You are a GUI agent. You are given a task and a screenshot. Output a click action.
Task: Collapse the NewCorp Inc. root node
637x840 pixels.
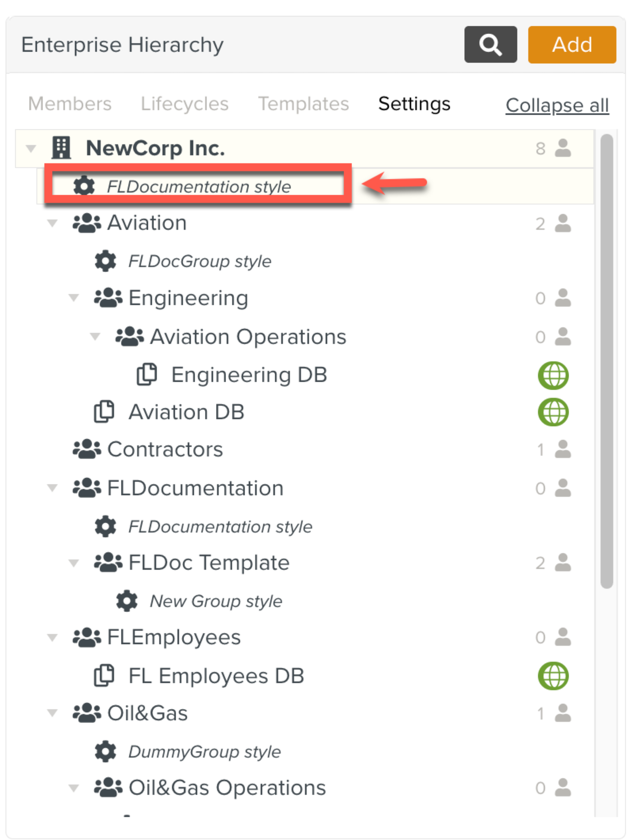[31, 148]
